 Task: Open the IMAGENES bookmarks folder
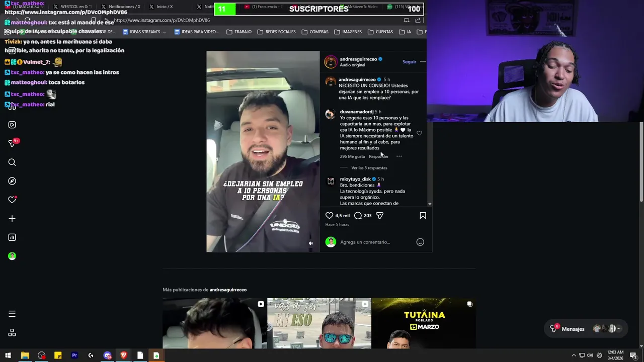tap(348, 32)
